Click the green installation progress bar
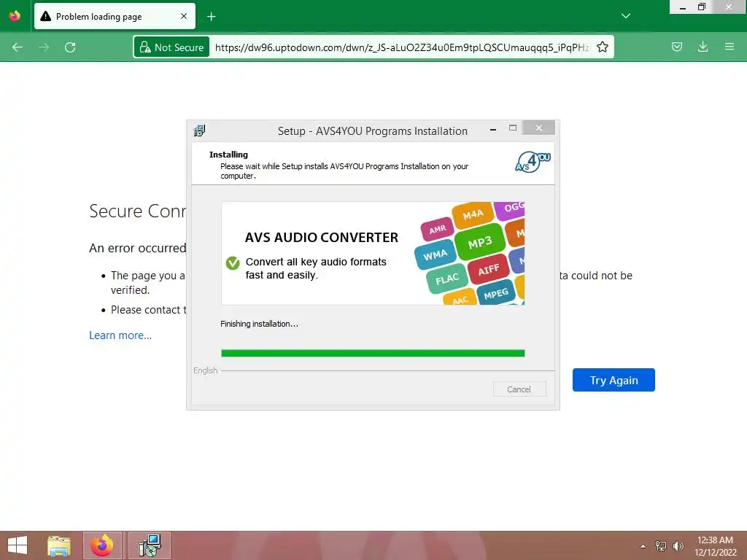 point(373,353)
